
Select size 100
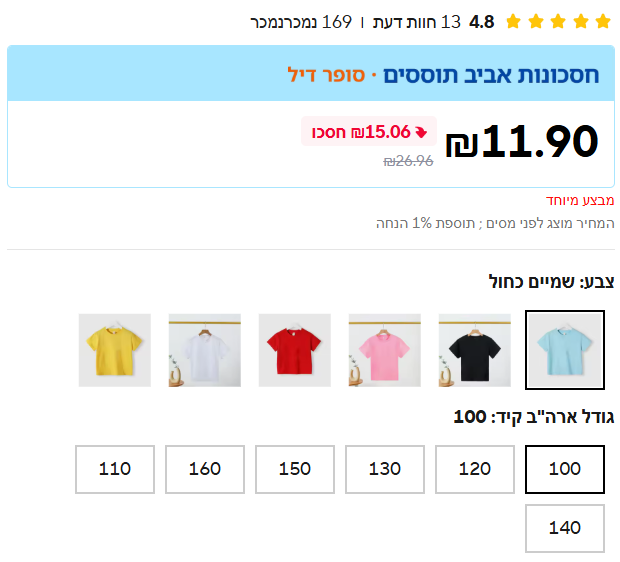(x=565, y=469)
